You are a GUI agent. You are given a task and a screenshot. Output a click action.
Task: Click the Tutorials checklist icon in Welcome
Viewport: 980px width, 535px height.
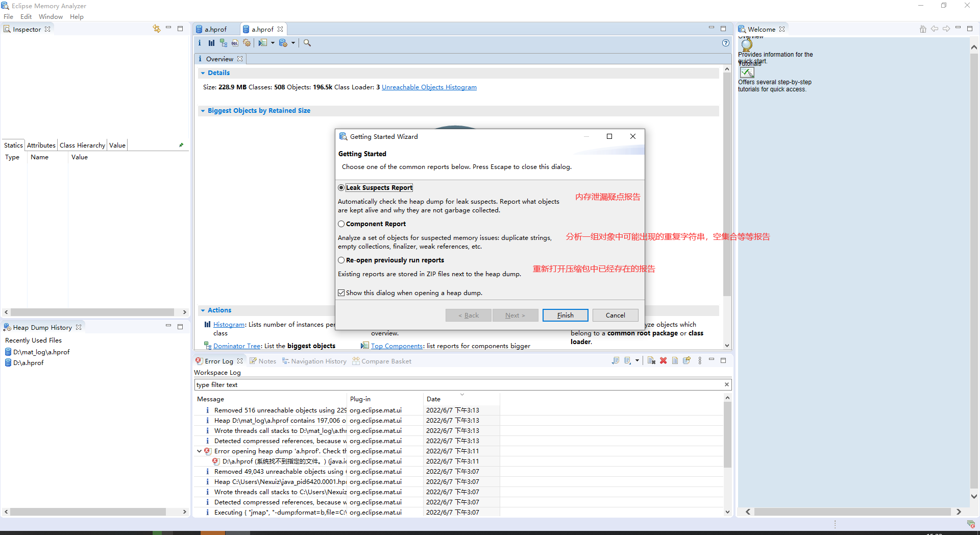747,72
